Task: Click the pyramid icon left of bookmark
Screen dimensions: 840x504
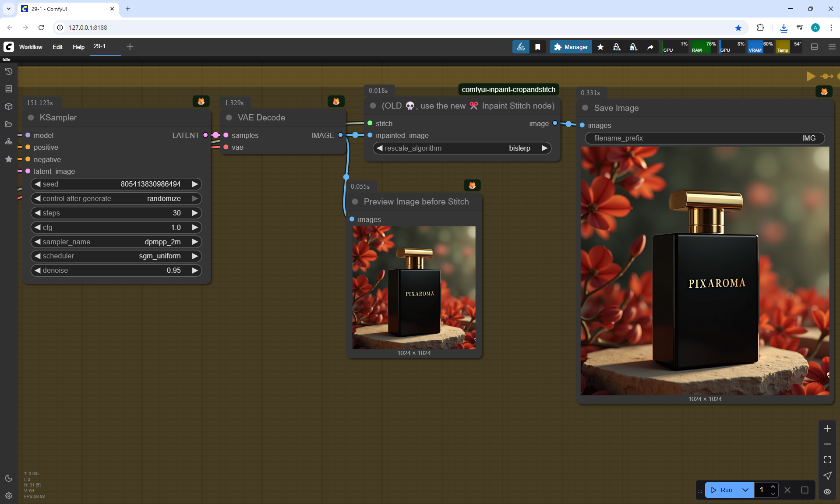Action: point(521,47)
